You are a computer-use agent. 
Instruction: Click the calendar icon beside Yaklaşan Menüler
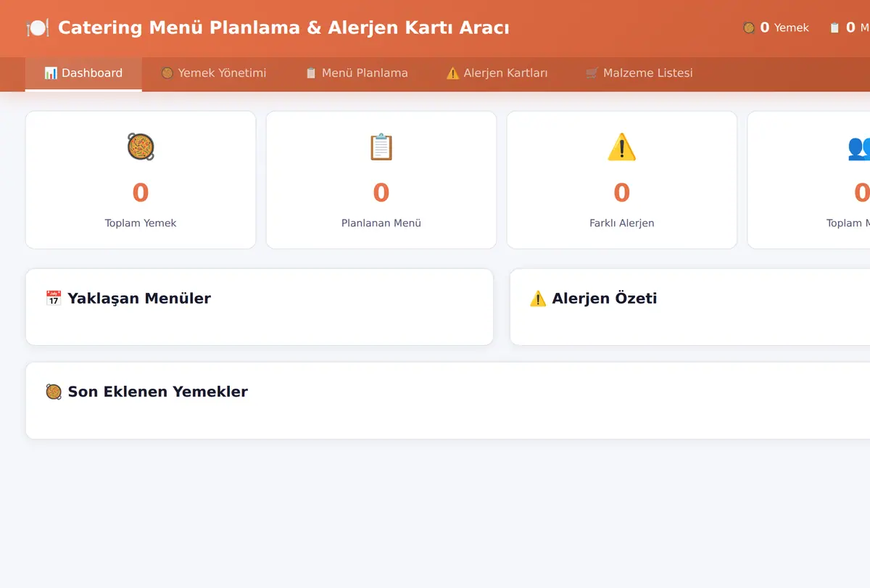tap(54, 298)
